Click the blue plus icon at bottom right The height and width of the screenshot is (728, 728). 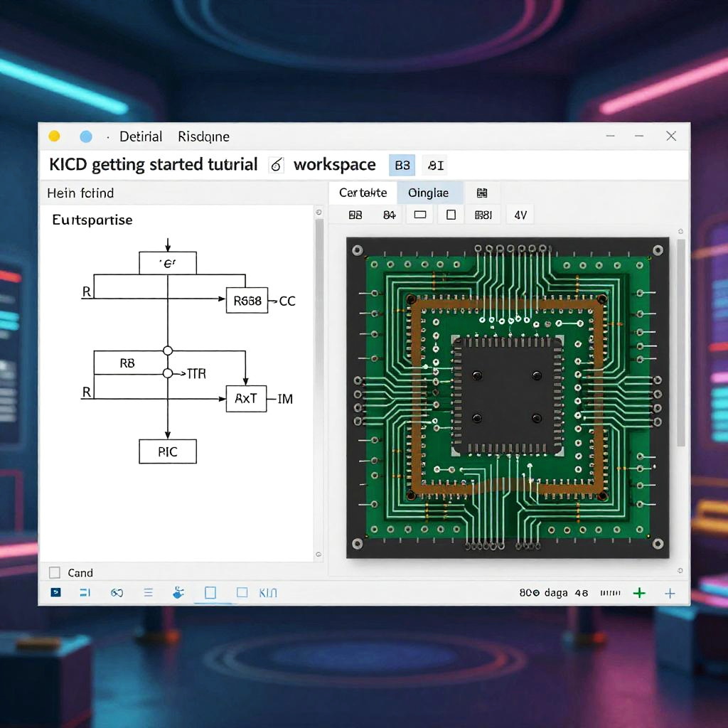pos(669,593)
